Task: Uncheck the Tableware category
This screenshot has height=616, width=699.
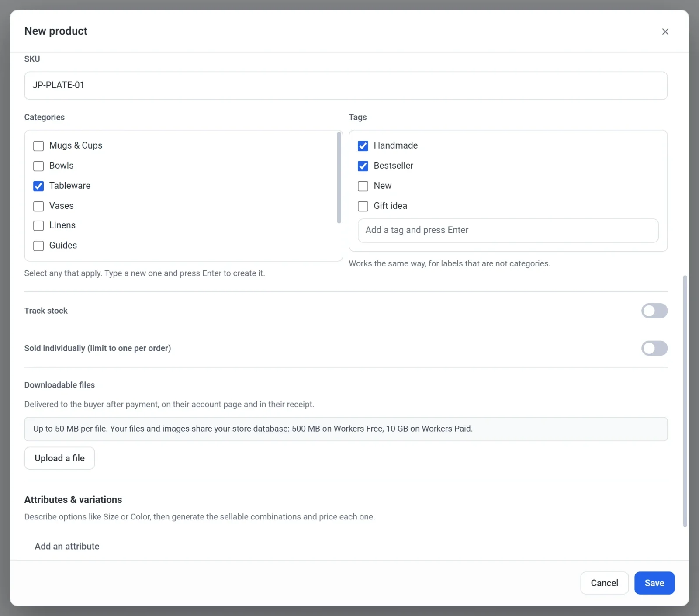Action: coord(38,186)
